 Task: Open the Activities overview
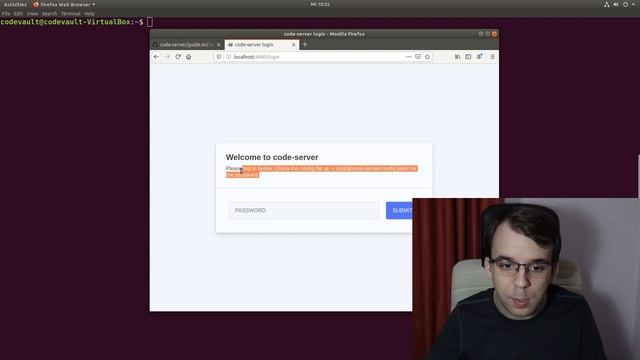(15, 4)
